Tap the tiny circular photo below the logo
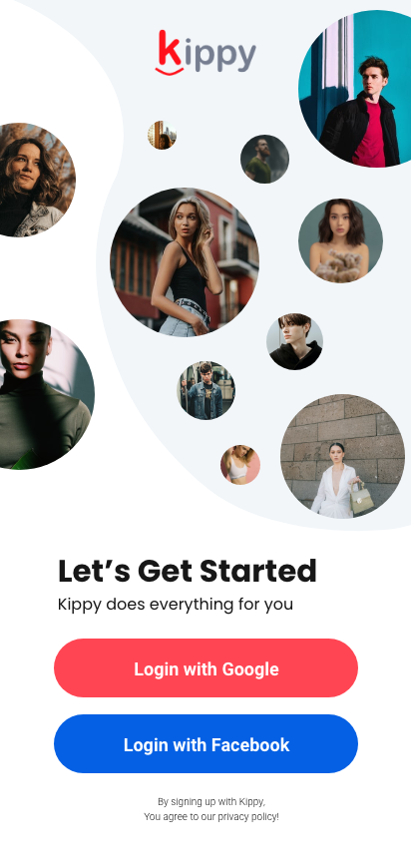 coord(162,135)
